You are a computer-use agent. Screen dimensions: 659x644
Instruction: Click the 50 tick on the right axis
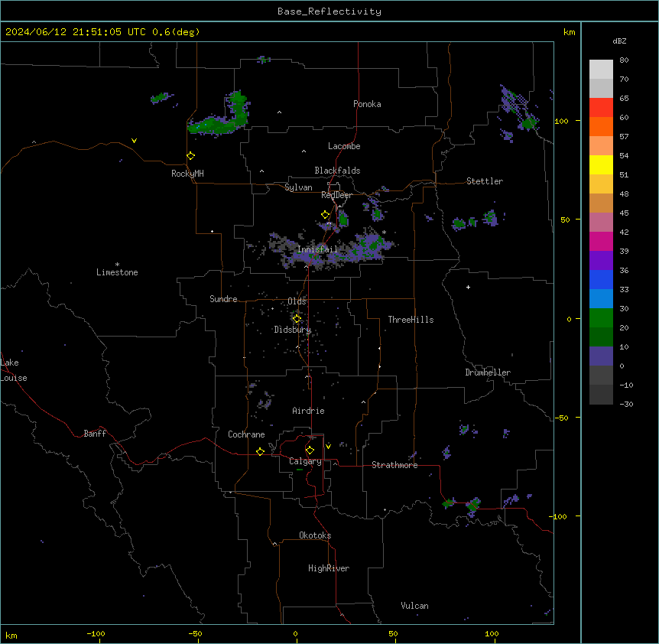point(565,220)
